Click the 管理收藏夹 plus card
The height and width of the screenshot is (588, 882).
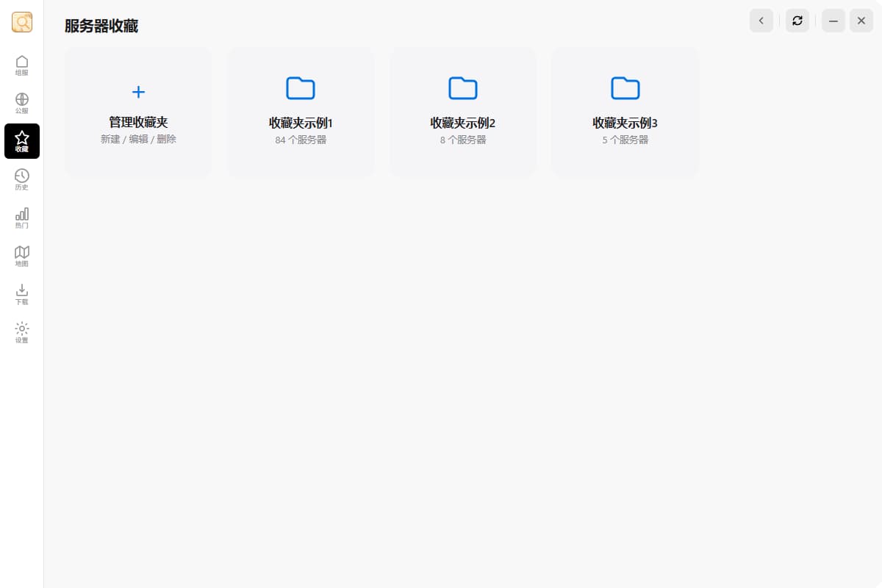point(138,112)
